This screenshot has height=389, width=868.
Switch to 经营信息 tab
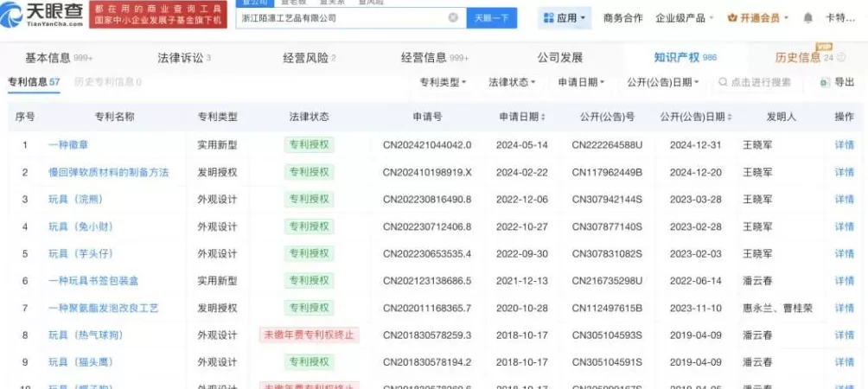pos(435,58)
